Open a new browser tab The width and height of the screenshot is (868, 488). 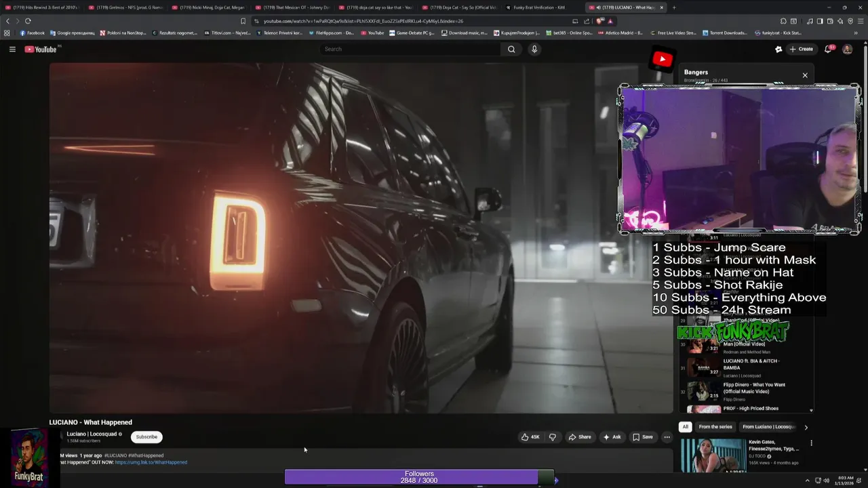[x=673, y=7]
